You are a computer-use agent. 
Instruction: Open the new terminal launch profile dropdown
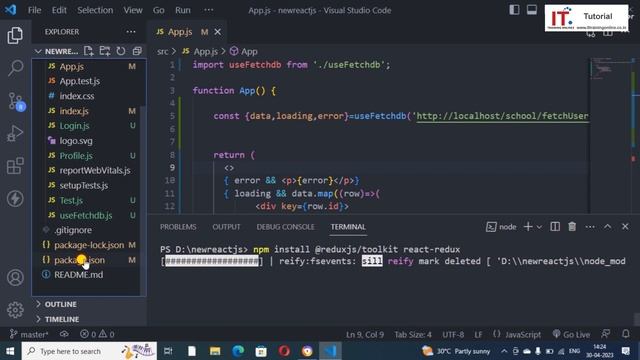click(x=539, y=227)
